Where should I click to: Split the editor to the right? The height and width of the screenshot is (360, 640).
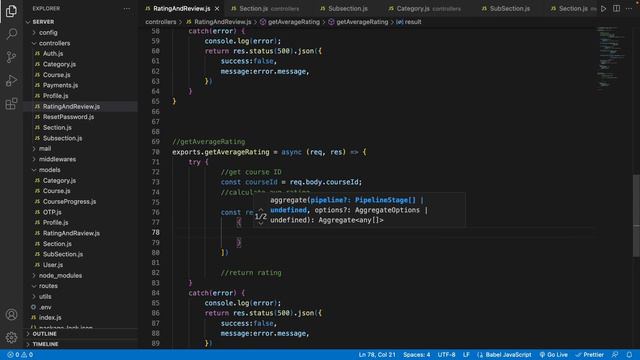[616, 9]
